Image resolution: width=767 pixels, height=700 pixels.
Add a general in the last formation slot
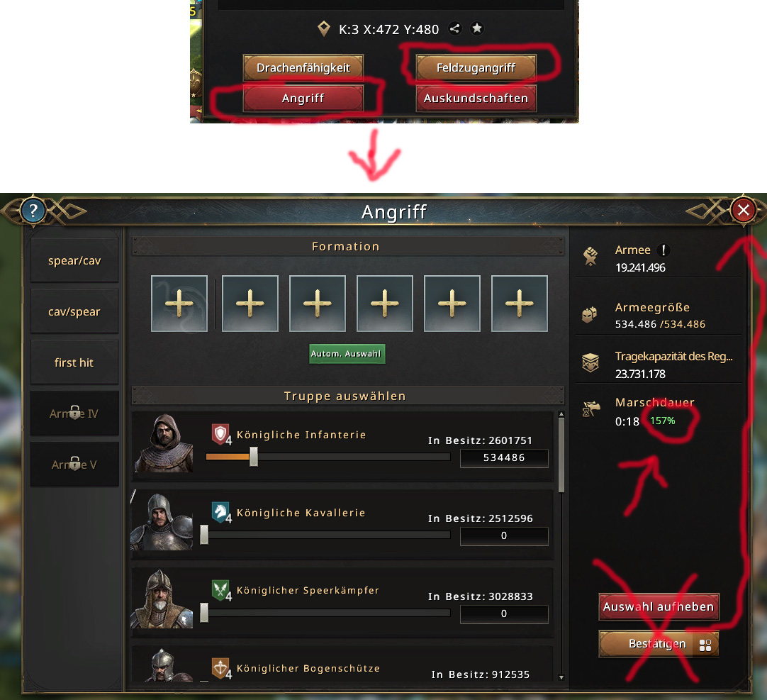(519, 304)
